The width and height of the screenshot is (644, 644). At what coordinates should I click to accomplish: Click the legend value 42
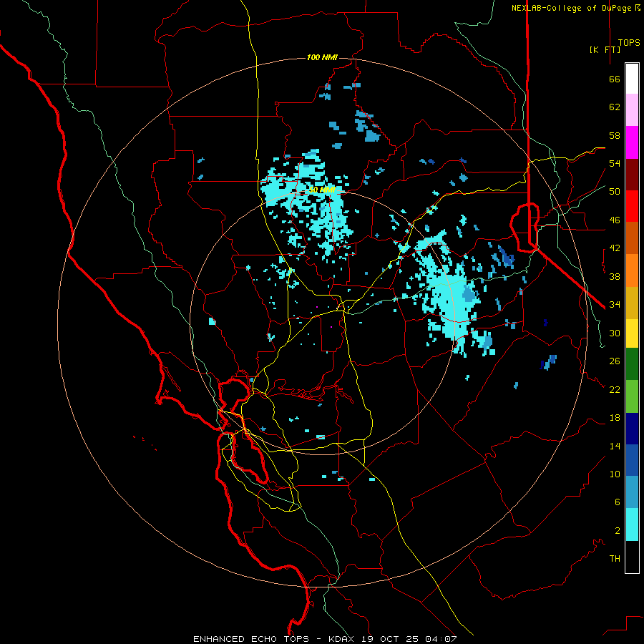click(x=615, y=248)
